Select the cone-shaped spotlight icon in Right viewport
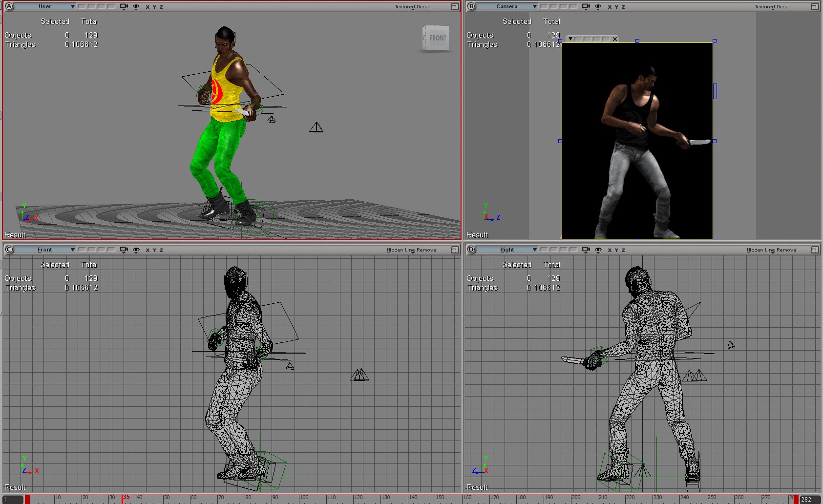Image resolution: width=823 pixels, height=504 pixels. tap(731, 345)
